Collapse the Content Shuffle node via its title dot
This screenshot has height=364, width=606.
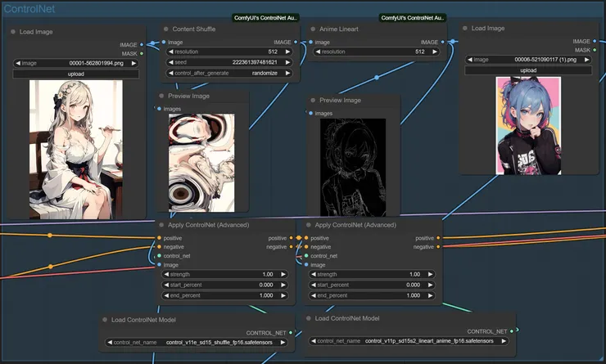click(x=165, y=29)
